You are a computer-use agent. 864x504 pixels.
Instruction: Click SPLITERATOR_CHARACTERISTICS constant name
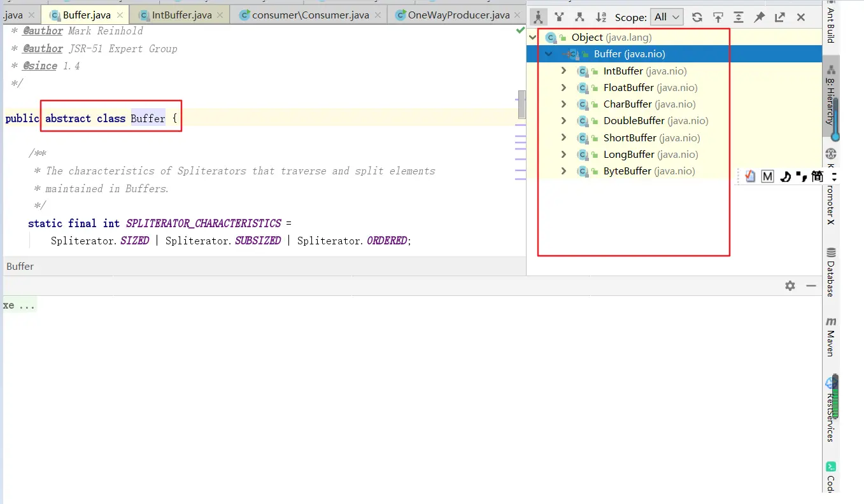click(204, 223)
